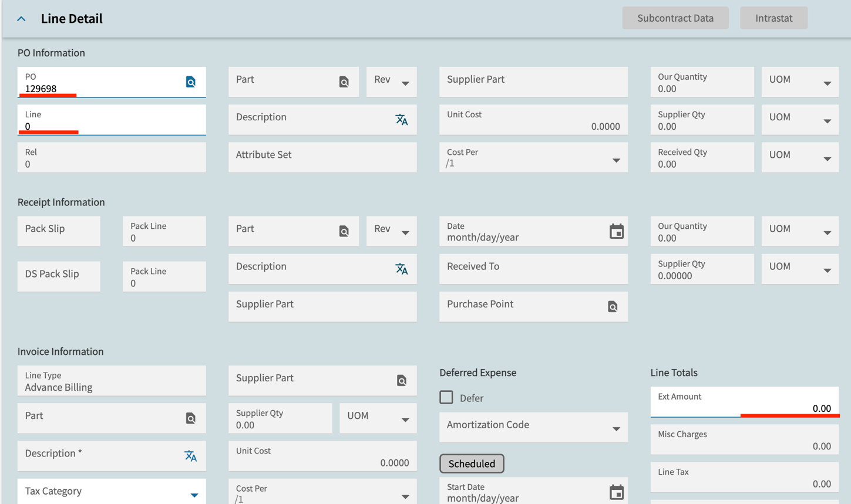Click the Attribute Set field
The image size is (851, 504).
(322, 157)
